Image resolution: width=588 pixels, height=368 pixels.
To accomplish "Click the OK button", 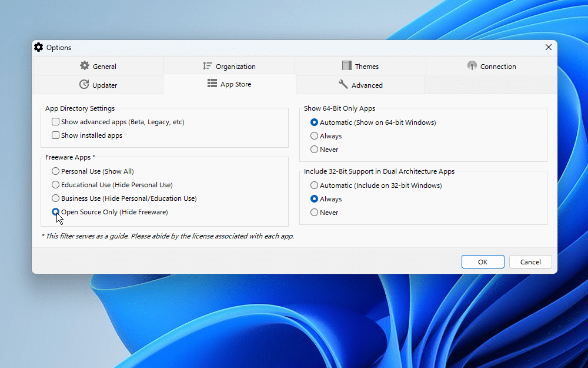I will click(483, 261).
